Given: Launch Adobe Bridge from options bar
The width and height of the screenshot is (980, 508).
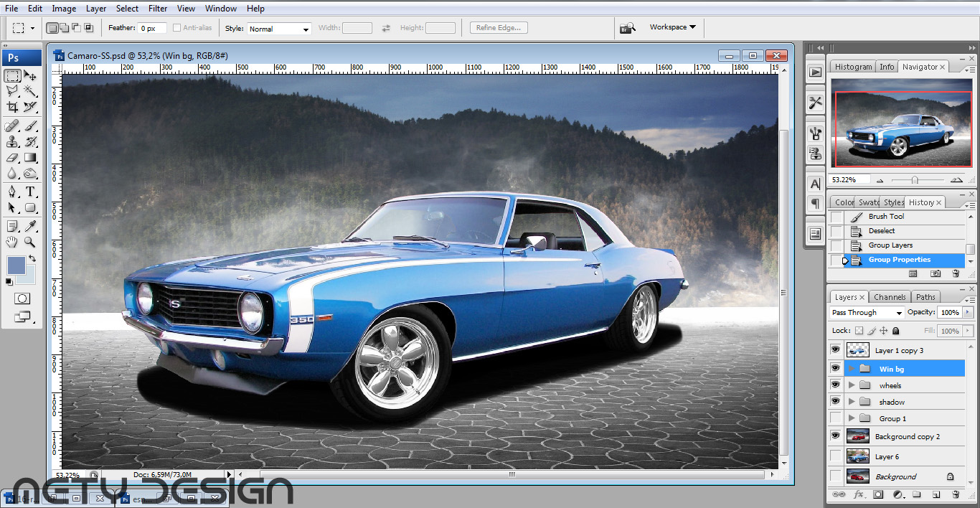Looking at the screenshot, I should (x=628, y=28).
